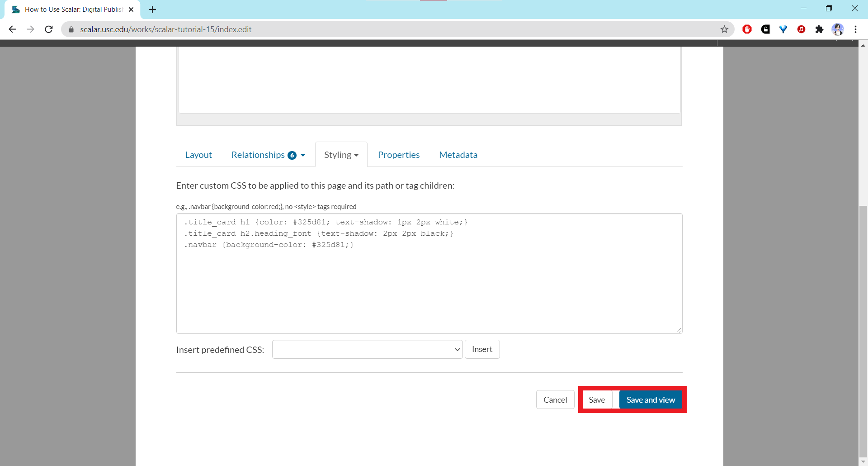Bookmark this page with the star icon
The image size is (868, 466).
pos(724,29)
